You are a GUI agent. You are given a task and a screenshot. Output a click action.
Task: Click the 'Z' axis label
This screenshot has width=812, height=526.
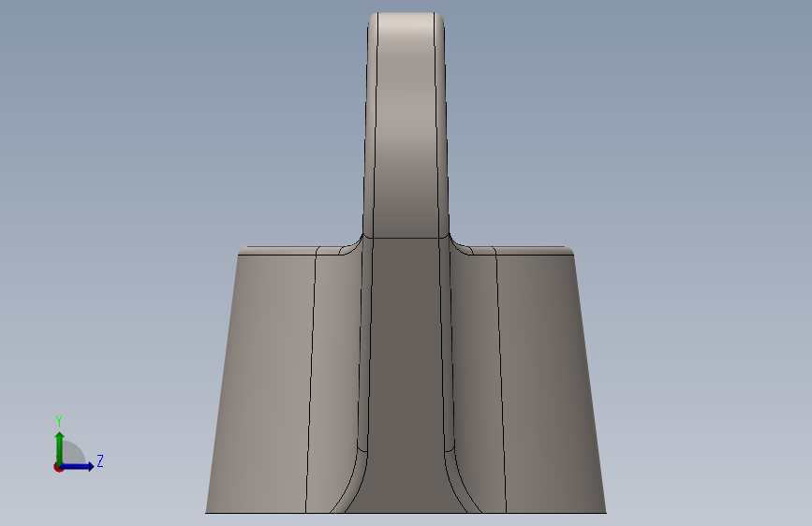(x=100, y=460)
